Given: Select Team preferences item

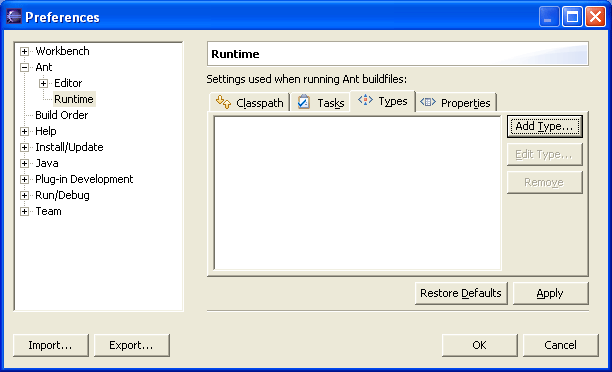Looking at the screenshot, I should (x=48, y=211).
